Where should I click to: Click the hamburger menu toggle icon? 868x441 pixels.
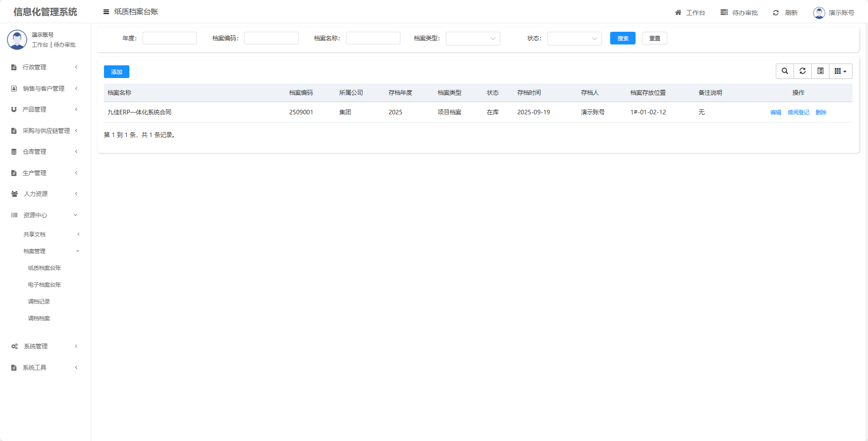click(106, 12)
